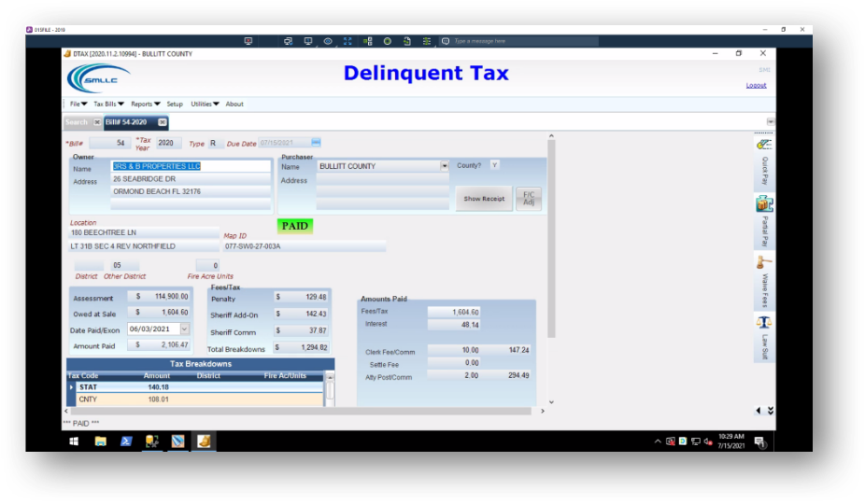
Task: Open the notification center in taskbar
Action: click(759, 441)
